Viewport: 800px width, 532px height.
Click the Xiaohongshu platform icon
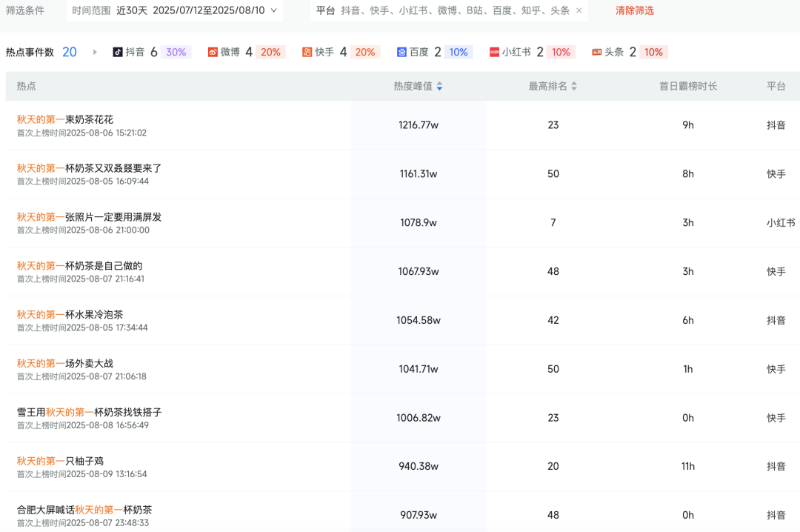494,52
